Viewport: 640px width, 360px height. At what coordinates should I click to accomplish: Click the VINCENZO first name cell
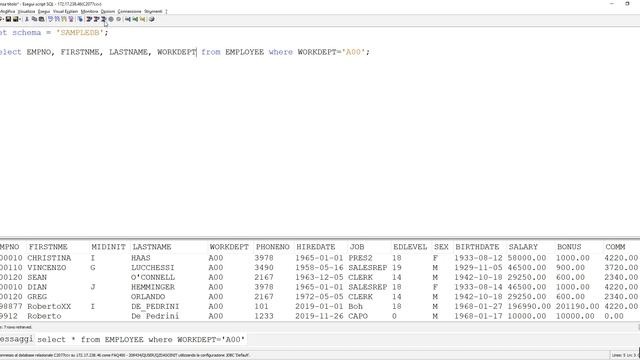click(47, 268)
